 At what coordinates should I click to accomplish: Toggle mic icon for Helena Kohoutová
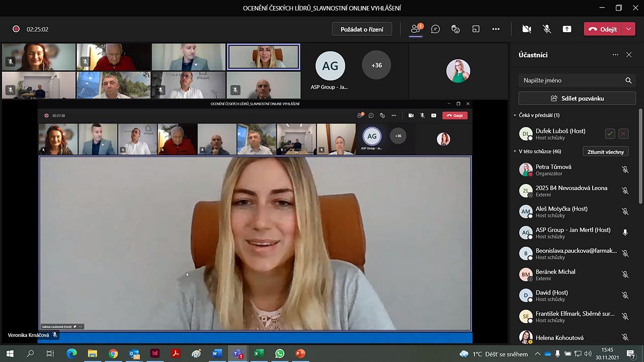(625, 337)
